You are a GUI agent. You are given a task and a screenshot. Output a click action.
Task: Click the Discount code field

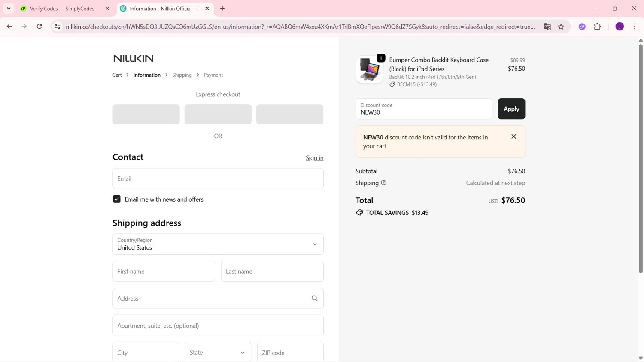424,109
